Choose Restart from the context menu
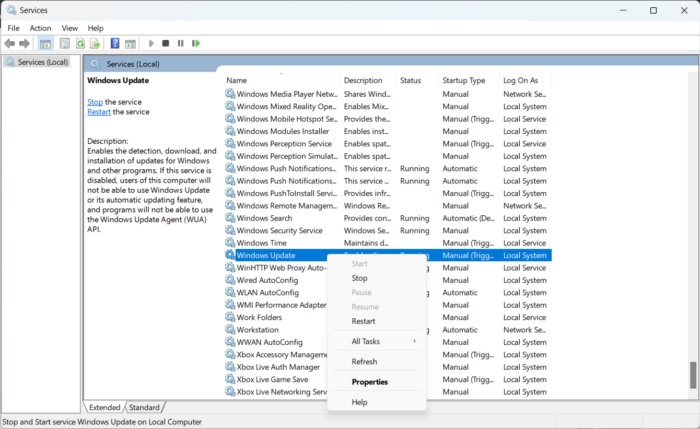 point(364,321)
